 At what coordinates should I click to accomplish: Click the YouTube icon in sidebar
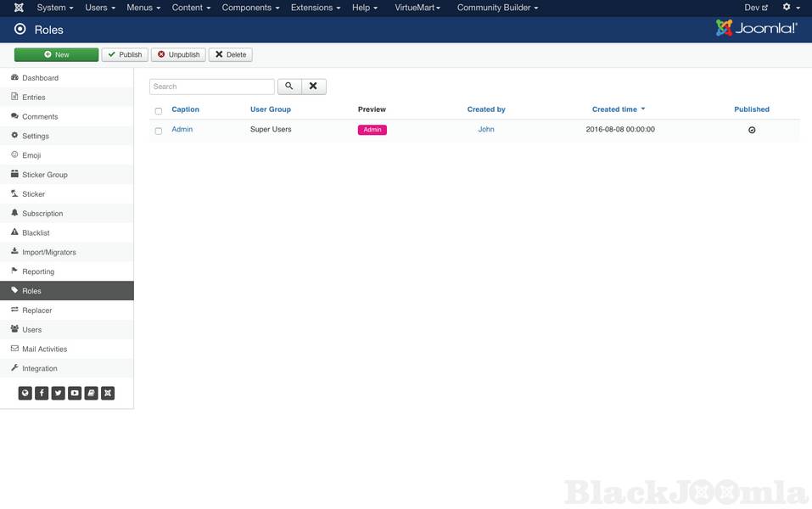click(75, 394)
